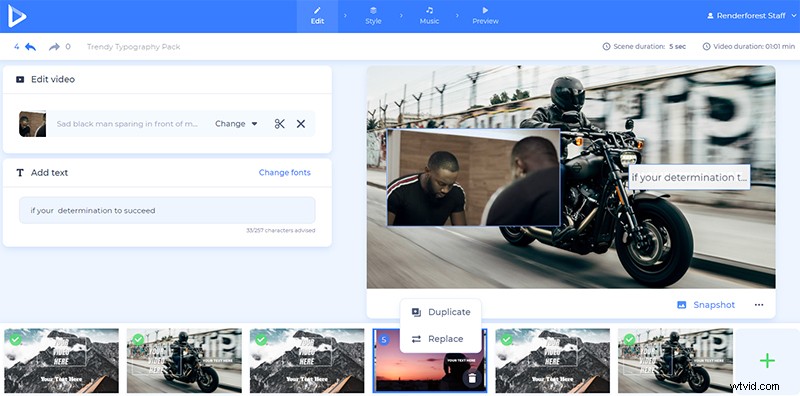Trim video with the scissors icon
The height and width of the screenshot is (396, 800).
[280, 124]
